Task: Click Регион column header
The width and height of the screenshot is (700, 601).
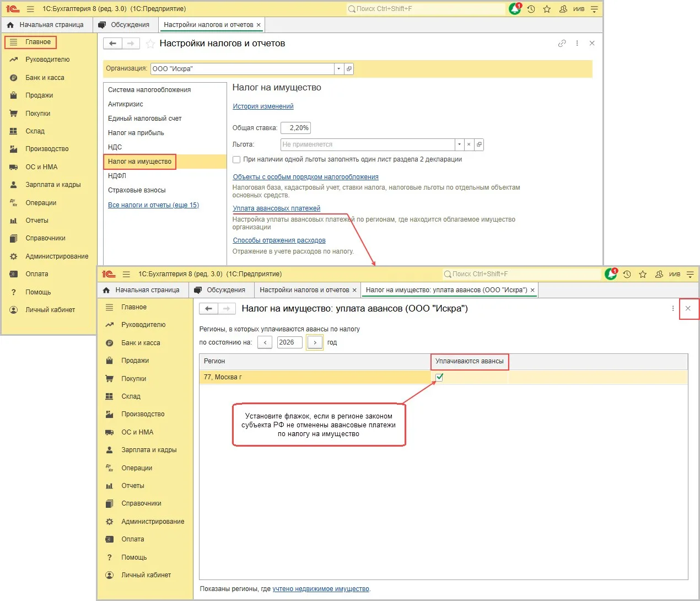Action: tap(315, 361)
